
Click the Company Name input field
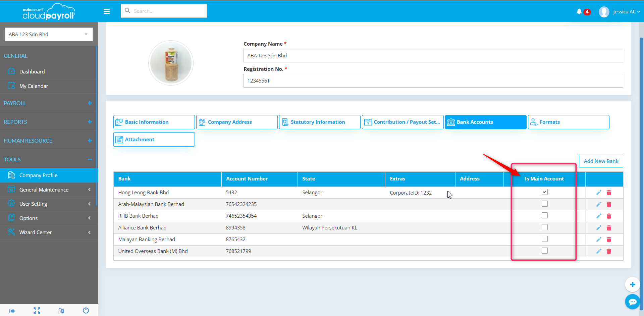[x=433, y=55]
